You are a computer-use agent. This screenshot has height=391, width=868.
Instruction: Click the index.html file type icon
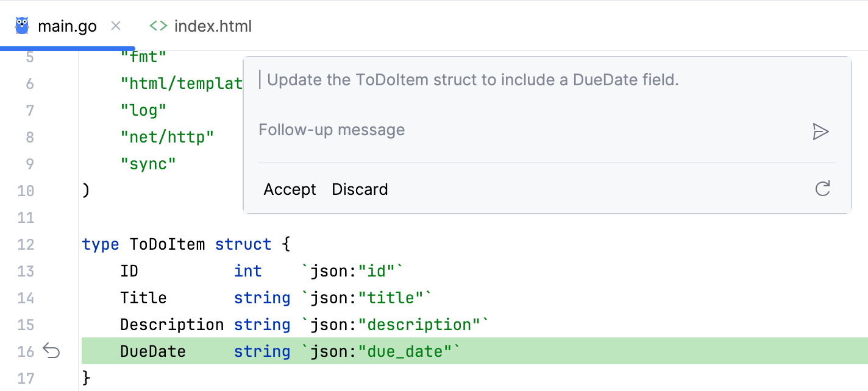click(x=158, y=26)
